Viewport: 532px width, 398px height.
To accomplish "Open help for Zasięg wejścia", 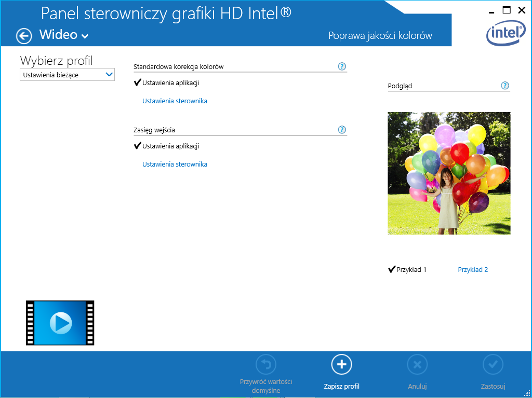I will pyautogui.click(x=342, y=130).
